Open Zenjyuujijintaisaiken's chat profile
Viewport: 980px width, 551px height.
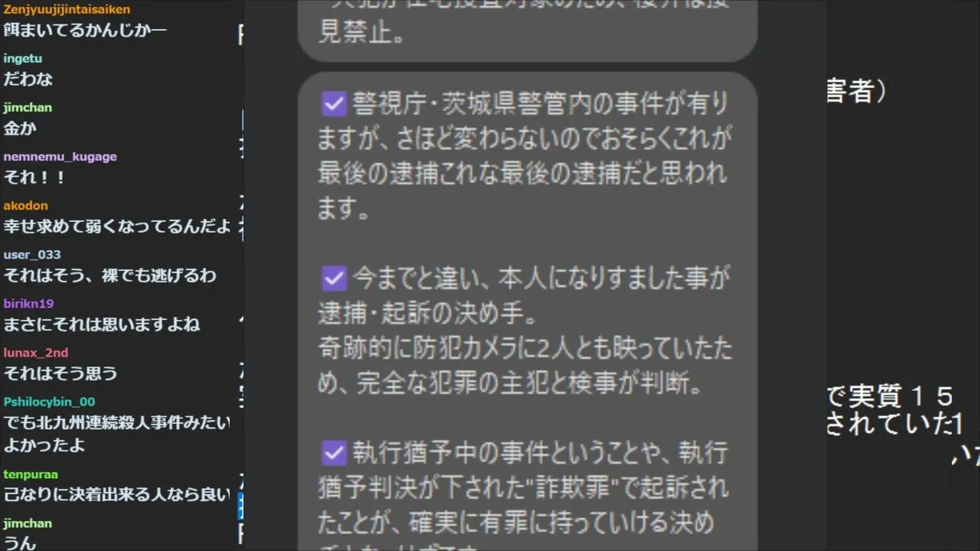67,9
